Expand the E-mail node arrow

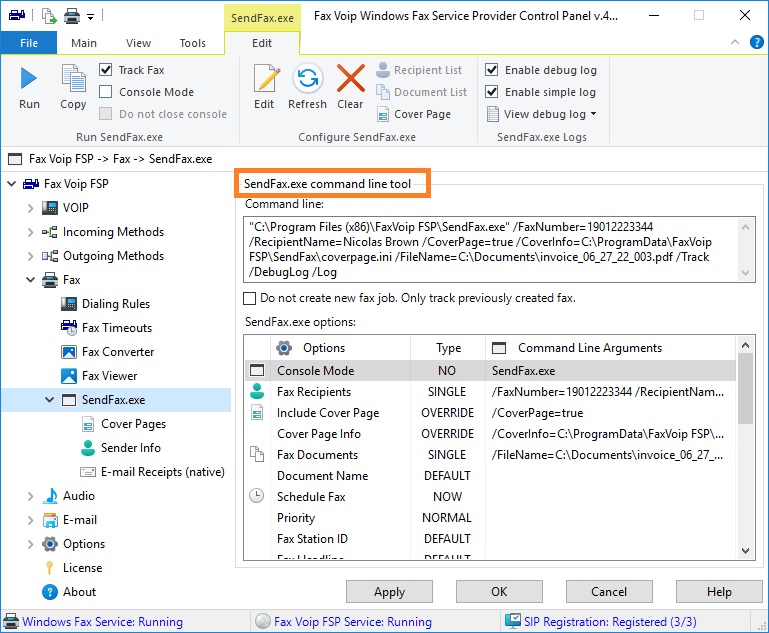[x=30, y=520]
